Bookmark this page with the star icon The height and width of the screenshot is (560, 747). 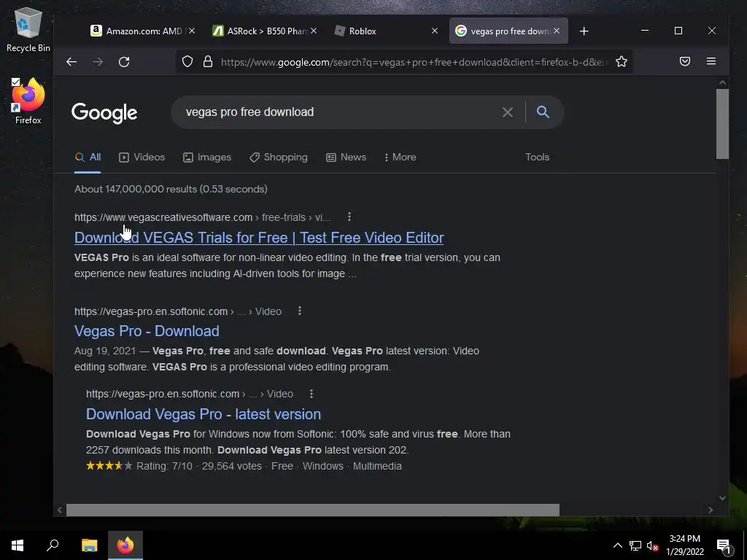[x=622, y=61]
